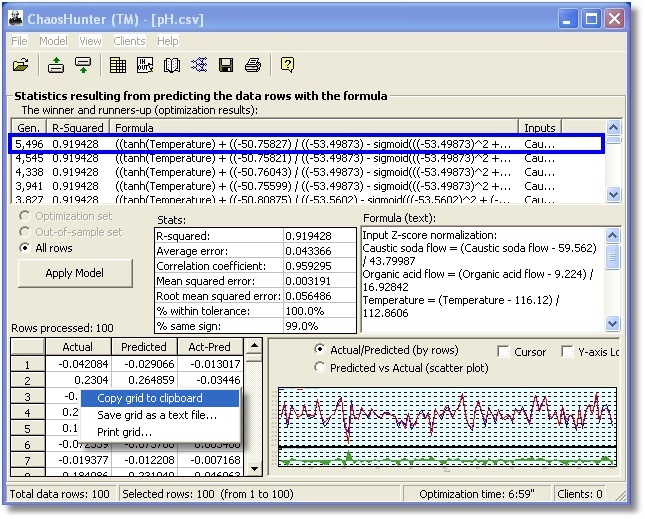Open the IN/OUT inputs-outputs toolbar icon
This screenshot has width=645, height=519.
click(x=145, y=65)
